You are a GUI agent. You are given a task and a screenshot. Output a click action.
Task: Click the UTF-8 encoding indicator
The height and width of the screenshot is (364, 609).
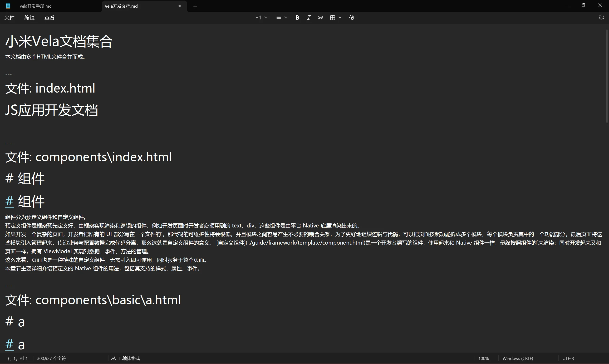point(568,358)
